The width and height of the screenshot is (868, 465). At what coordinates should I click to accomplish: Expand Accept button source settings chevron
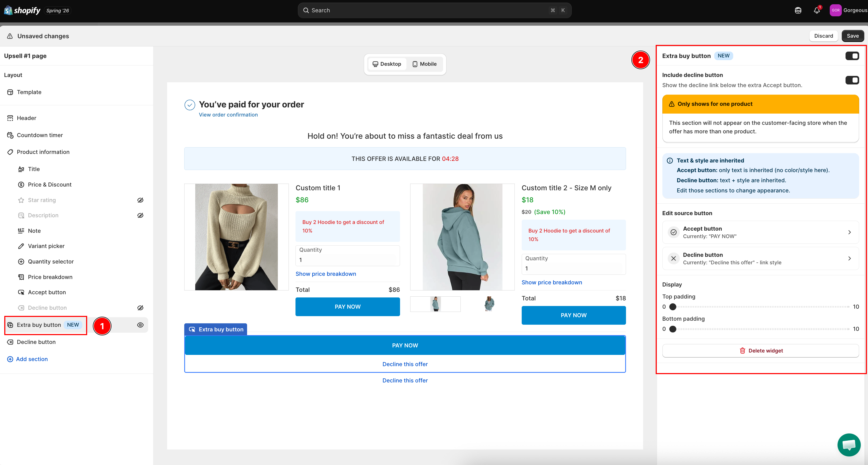tap(850, 232)
